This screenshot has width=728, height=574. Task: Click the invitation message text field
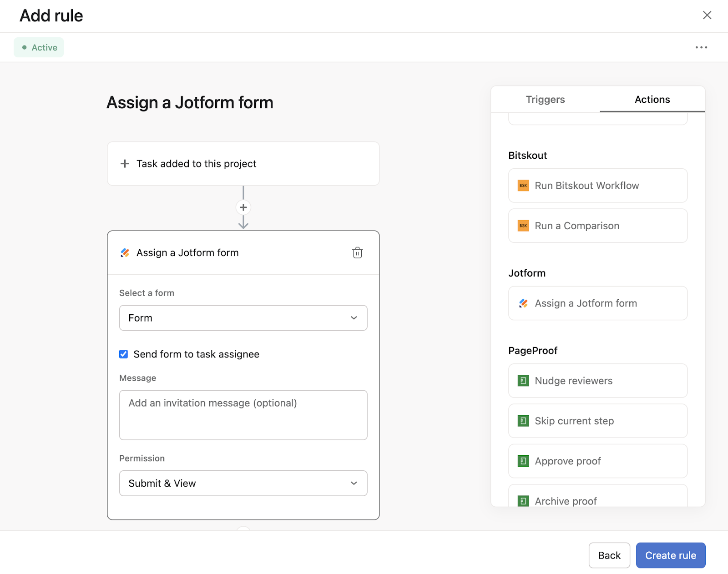pyautogui.click(x=243, y=415)
